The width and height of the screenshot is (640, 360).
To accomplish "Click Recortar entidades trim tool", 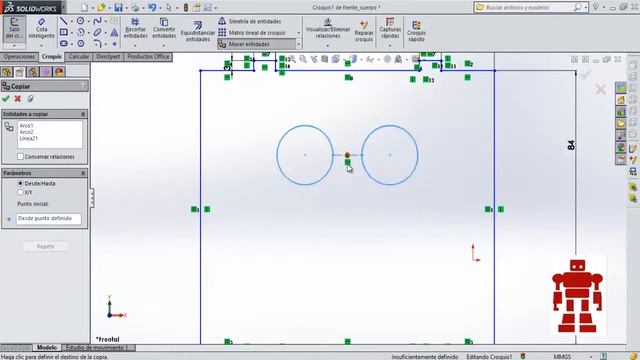I will point(135,28).
